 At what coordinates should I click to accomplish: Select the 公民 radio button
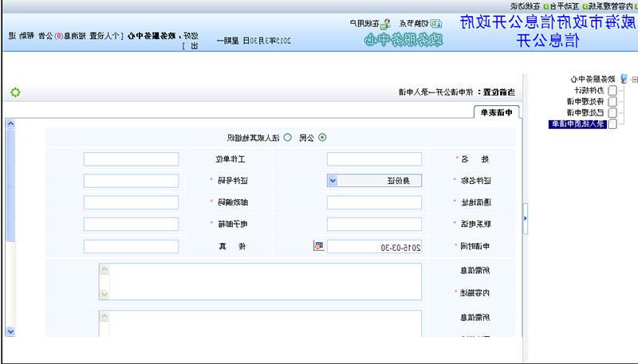point(322,137)
